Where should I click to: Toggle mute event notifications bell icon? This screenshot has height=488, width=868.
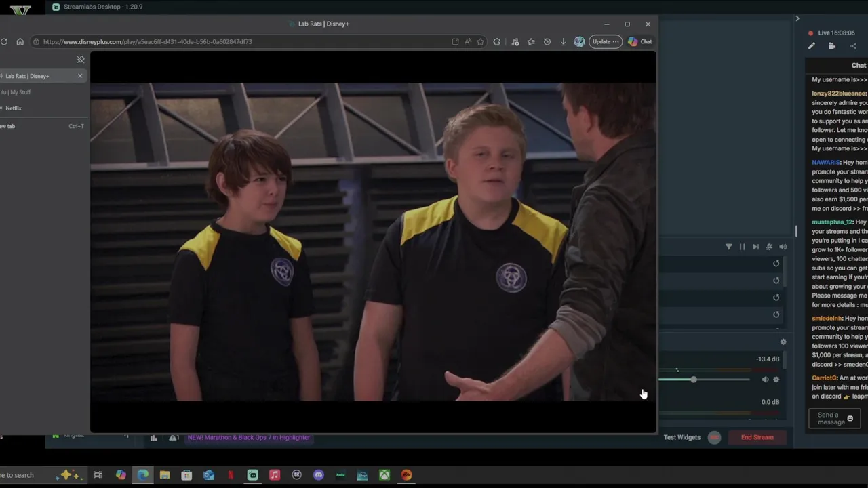point(769,247)
